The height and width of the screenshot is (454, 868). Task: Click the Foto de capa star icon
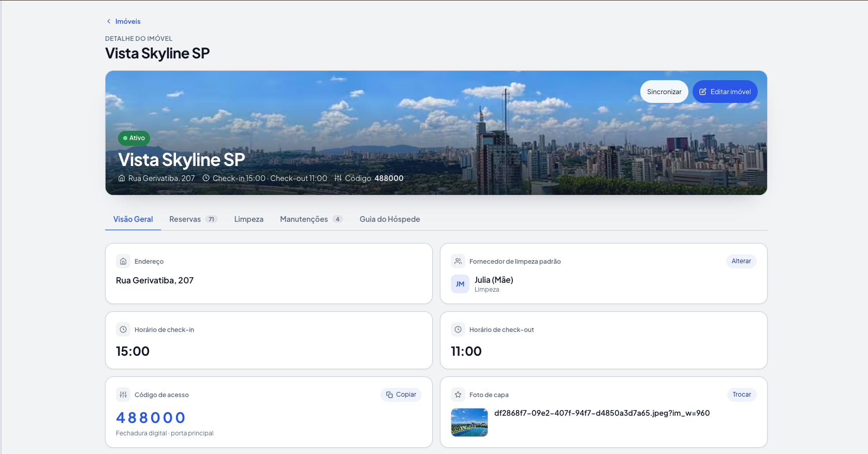[x=458, y=395]
